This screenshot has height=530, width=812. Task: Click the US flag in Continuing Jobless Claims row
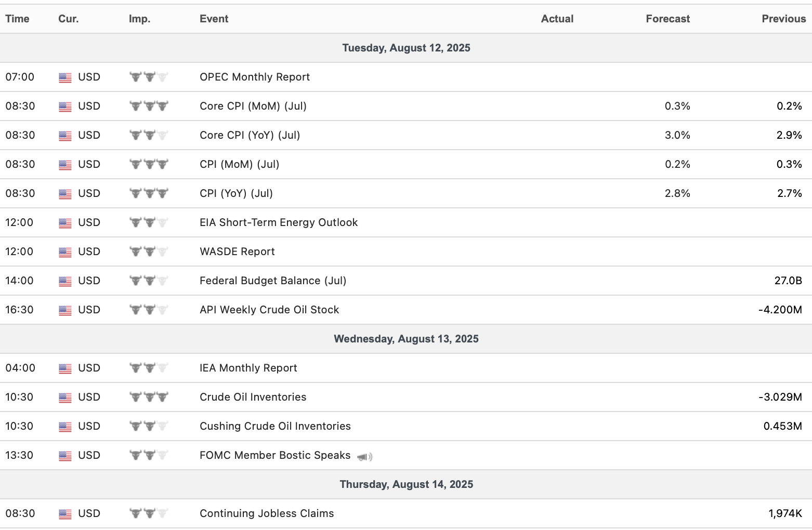tap(65, 514)
